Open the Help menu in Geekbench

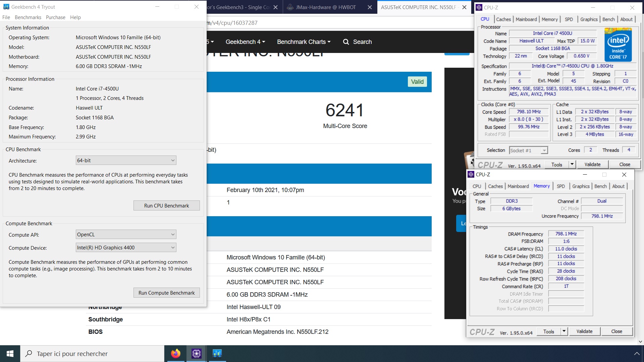click(x=75, y=17)
